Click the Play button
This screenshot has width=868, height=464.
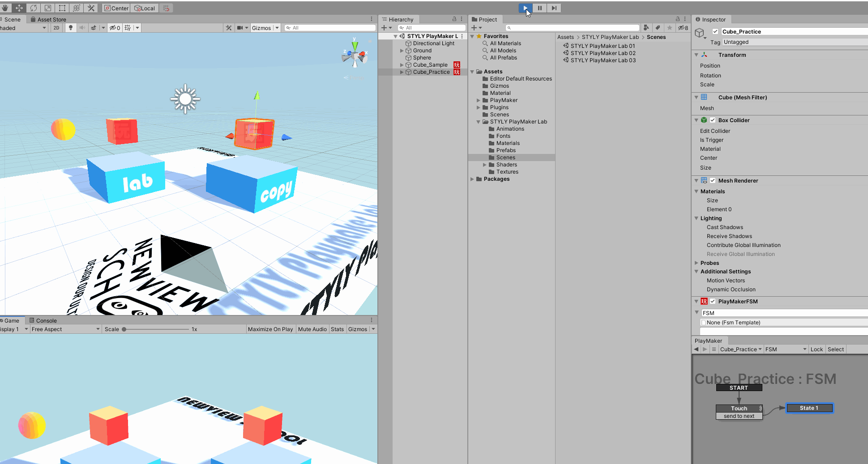coord(526,8)
